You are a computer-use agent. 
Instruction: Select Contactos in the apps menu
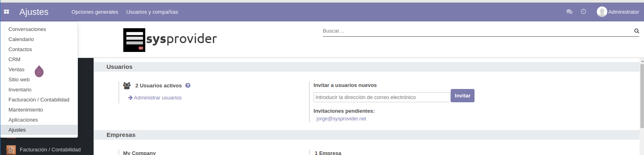point(39,49)
